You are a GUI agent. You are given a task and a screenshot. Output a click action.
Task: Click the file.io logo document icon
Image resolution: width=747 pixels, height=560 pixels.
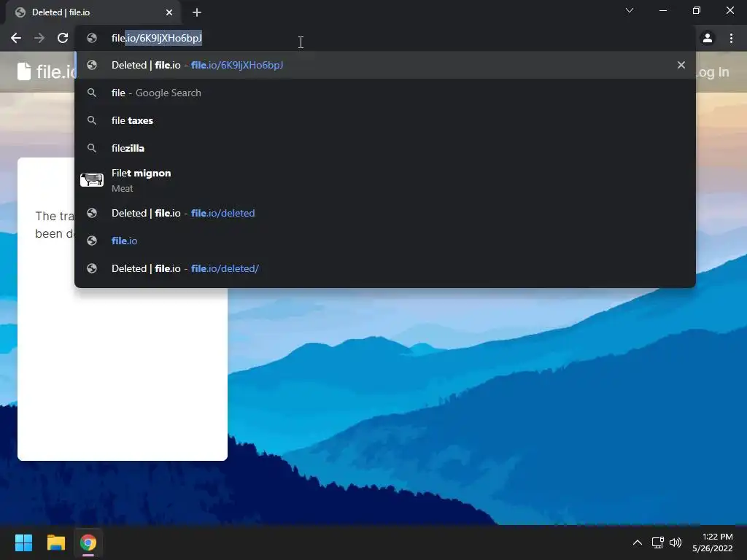(24, 71)
